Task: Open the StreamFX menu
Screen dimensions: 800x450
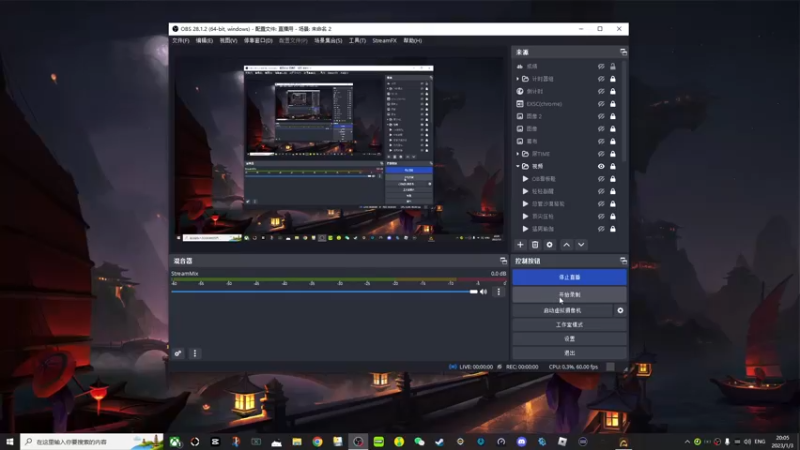Action: 384,40
